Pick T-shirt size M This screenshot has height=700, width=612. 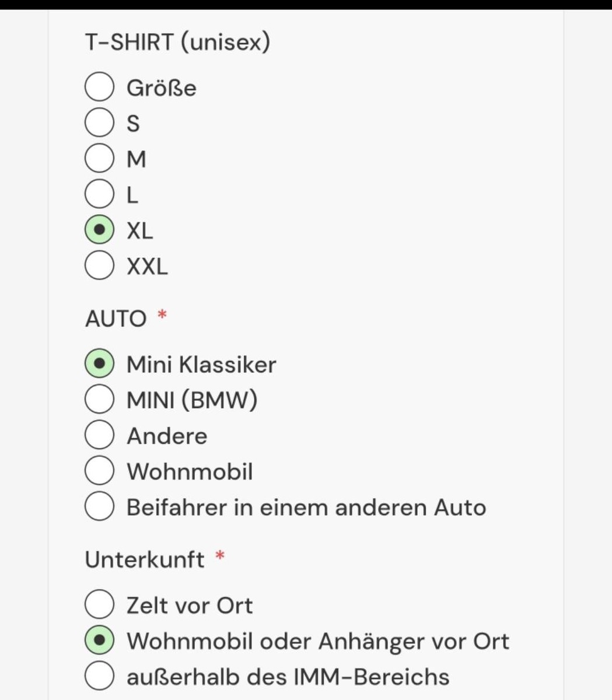coord(100,159)
